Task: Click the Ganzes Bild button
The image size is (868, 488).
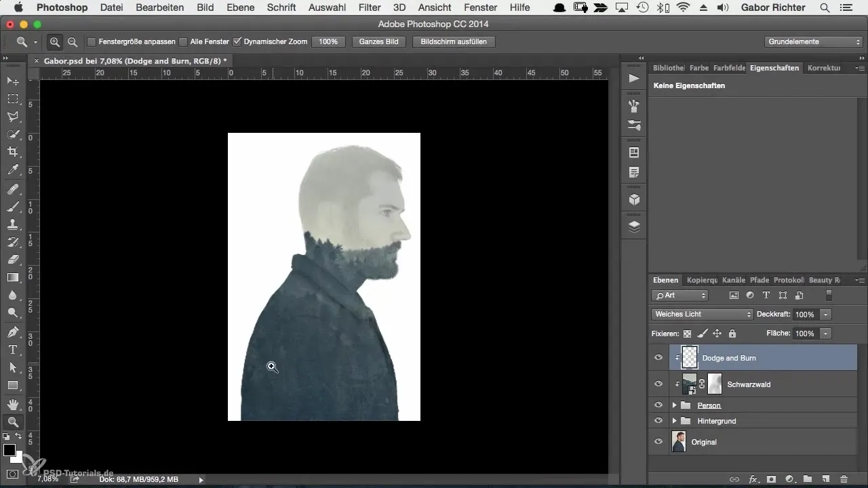Action: pyautogui.click(x=379, y=41)
